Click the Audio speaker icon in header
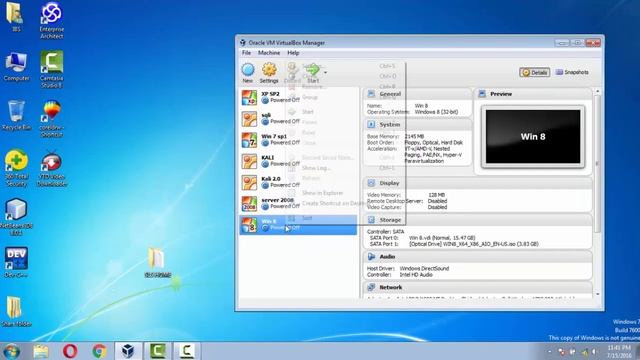Screen dimensions: 640x360 [x=371, y=257]
